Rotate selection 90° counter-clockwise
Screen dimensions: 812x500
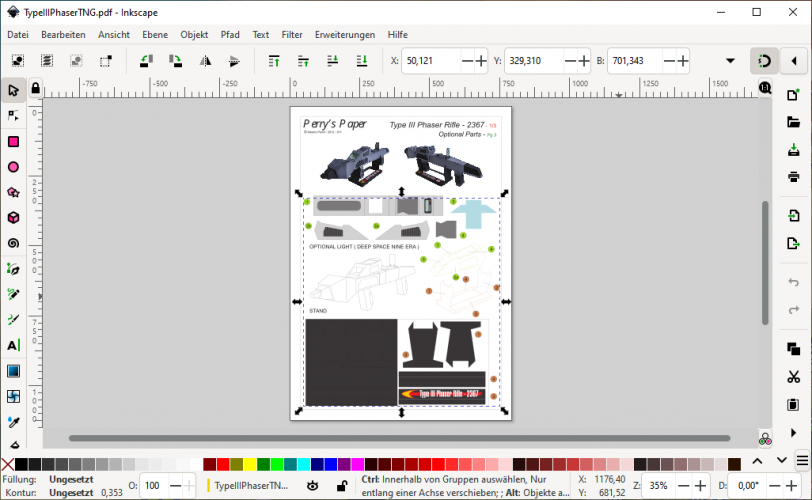click(147, 61)
